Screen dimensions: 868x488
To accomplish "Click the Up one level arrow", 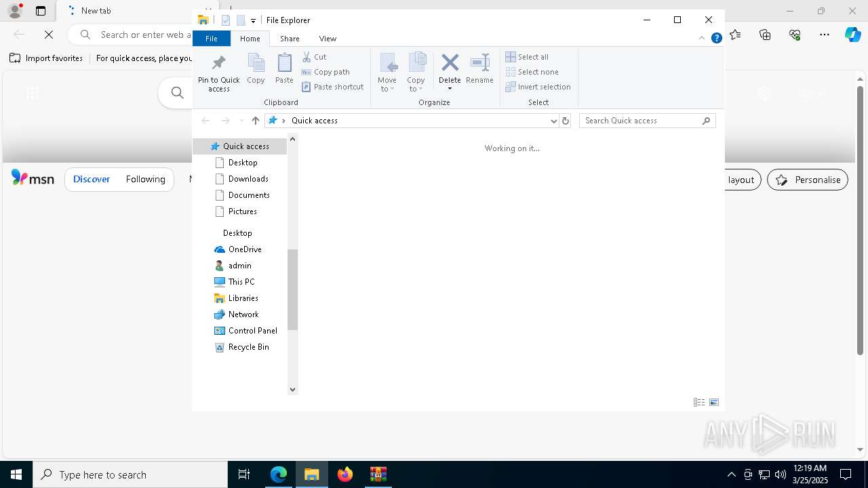I will 256,121.
